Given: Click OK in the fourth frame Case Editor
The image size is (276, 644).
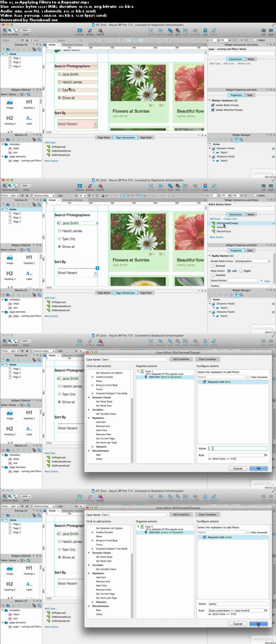Looking at the screenshot, I should click(258, 624).
